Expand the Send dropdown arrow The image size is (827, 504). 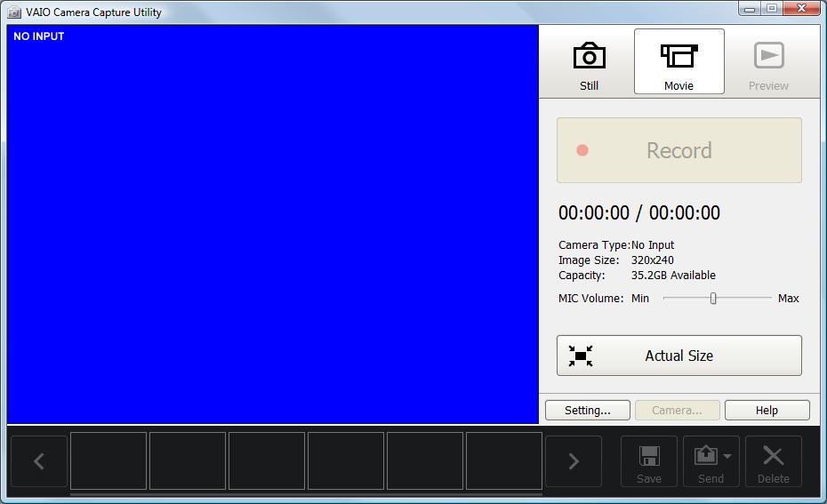[727, 456]
